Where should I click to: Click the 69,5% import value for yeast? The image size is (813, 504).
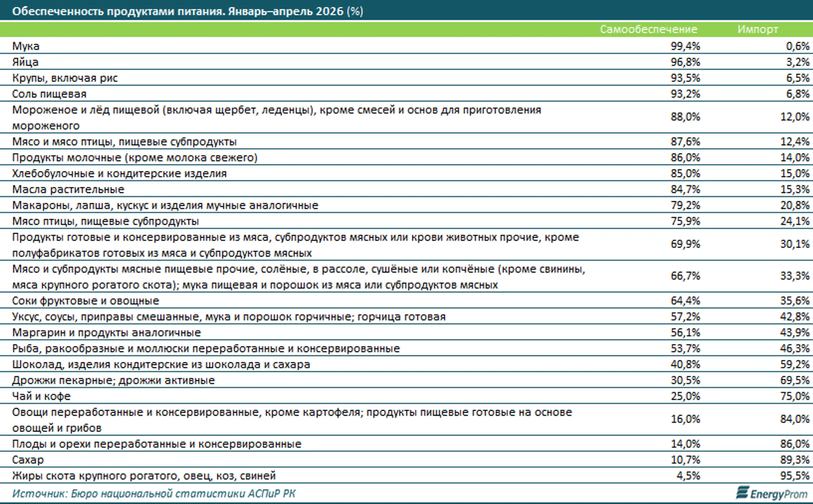(795, 380)
